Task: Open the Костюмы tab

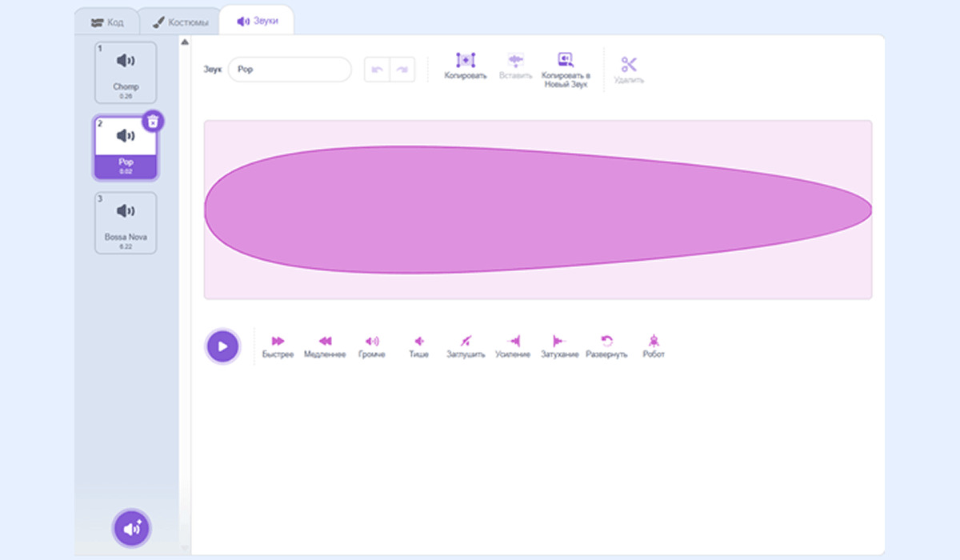Action: click(x=181, y=22)
